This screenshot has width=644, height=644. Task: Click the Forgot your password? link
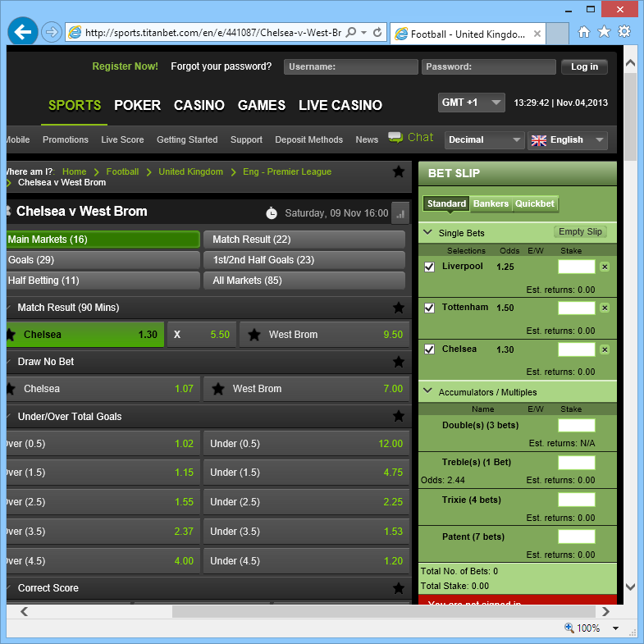point(221,66)
